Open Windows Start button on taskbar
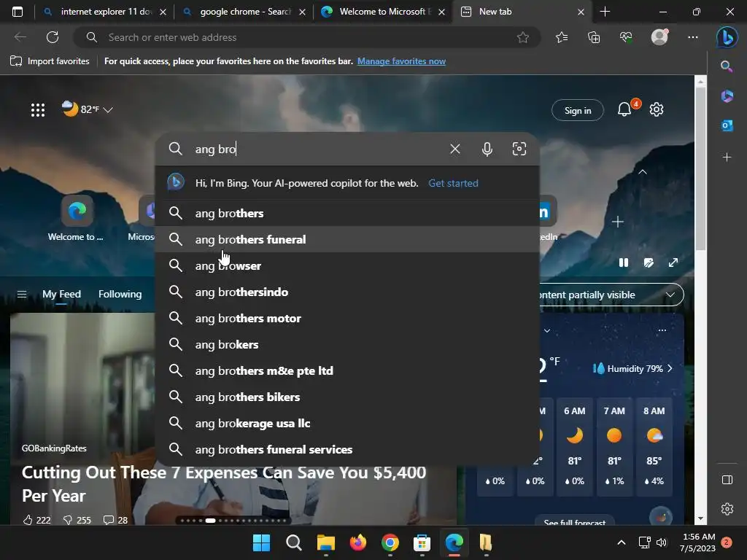This screenshot has height=560, width=747. (261, 542)
